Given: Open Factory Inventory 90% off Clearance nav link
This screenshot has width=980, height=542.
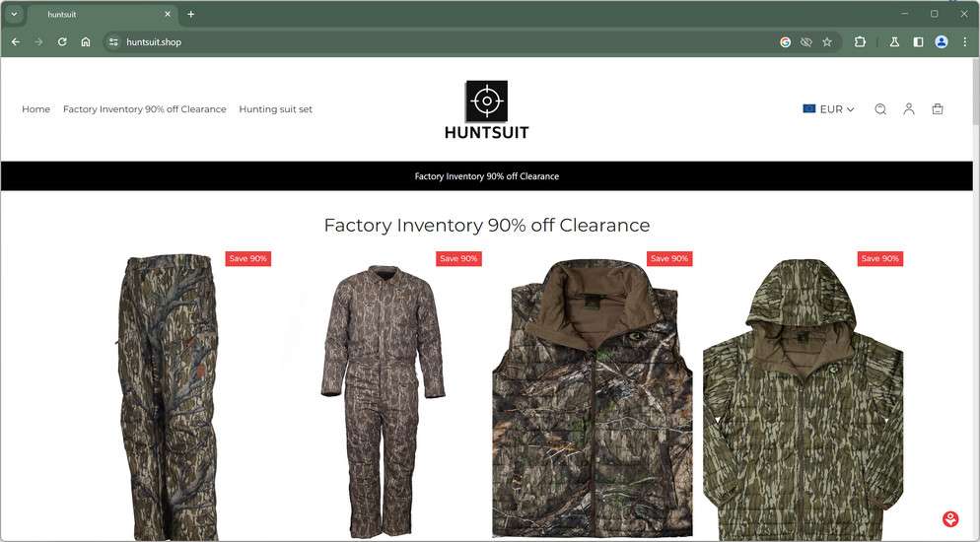Looking at the screenshot, I should point(144,109).
